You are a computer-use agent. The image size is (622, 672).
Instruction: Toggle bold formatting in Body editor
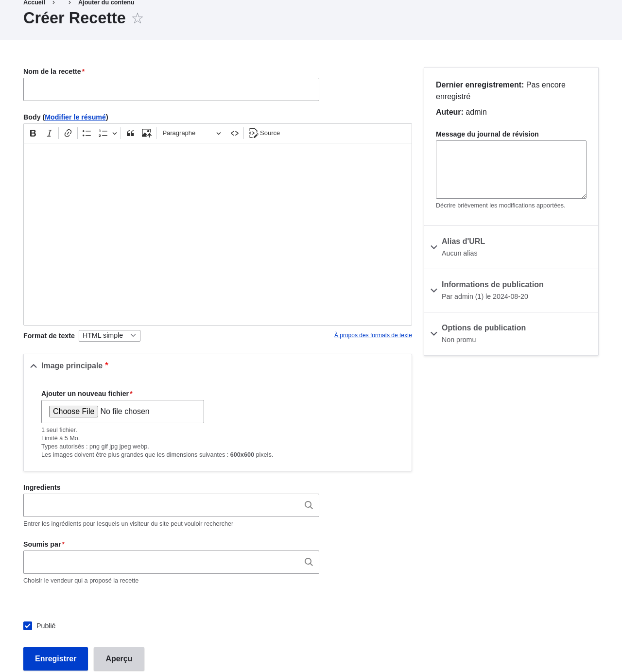coord(33,133)
